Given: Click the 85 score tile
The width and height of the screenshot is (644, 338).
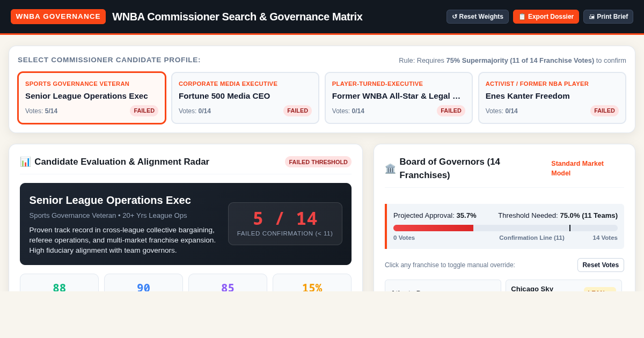Looking at the screenshot, I should [228, 283].
